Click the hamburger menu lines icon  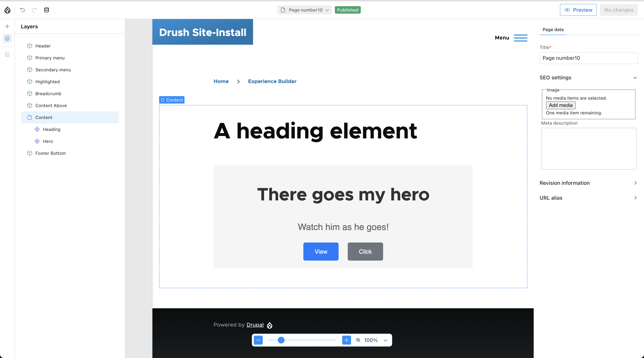coord(520,38)
